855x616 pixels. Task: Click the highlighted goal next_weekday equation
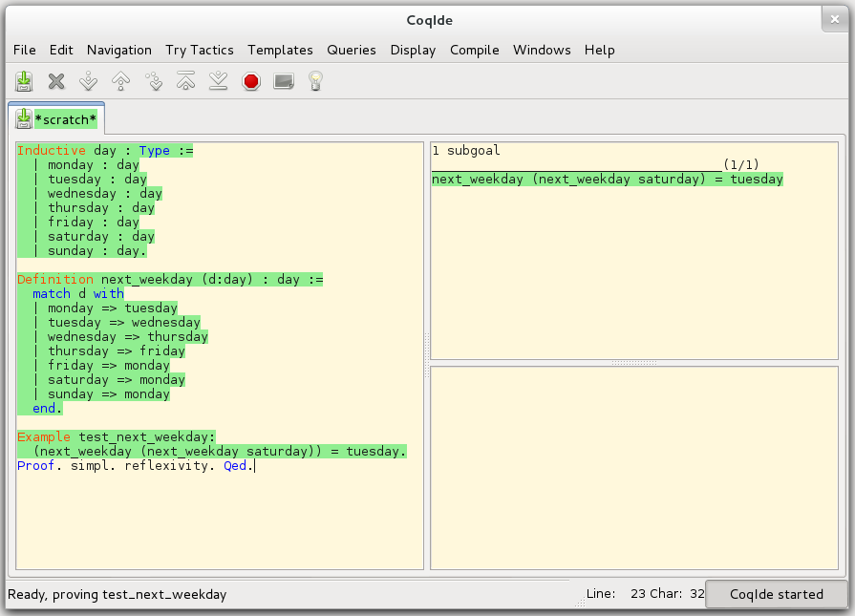pos(608,180)
